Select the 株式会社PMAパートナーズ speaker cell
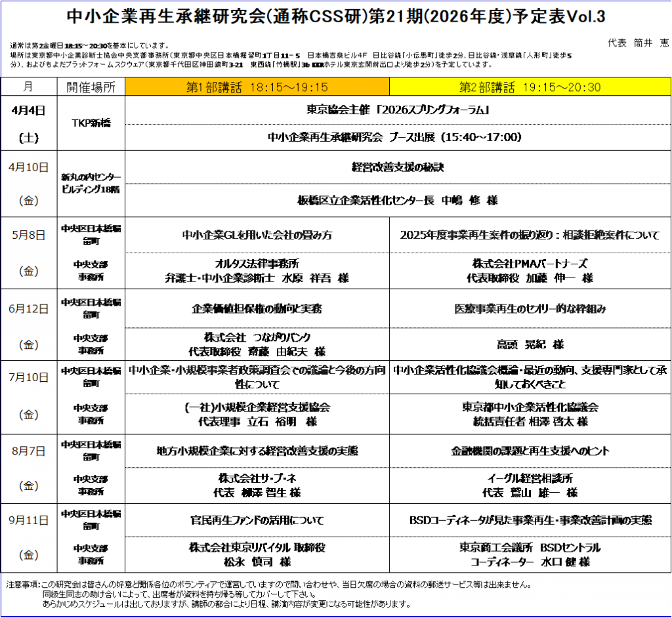This screenshot has width=672, height=618. point(530,271)
